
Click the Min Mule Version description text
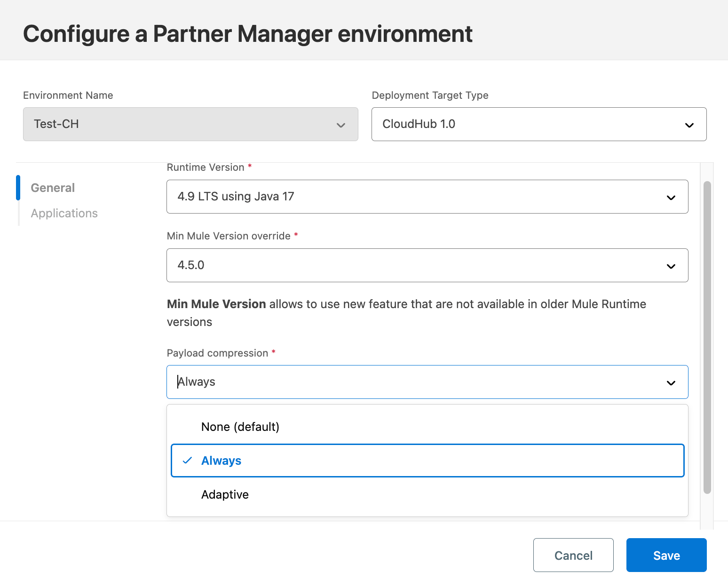pyautogui.click(x=406, y=313)
